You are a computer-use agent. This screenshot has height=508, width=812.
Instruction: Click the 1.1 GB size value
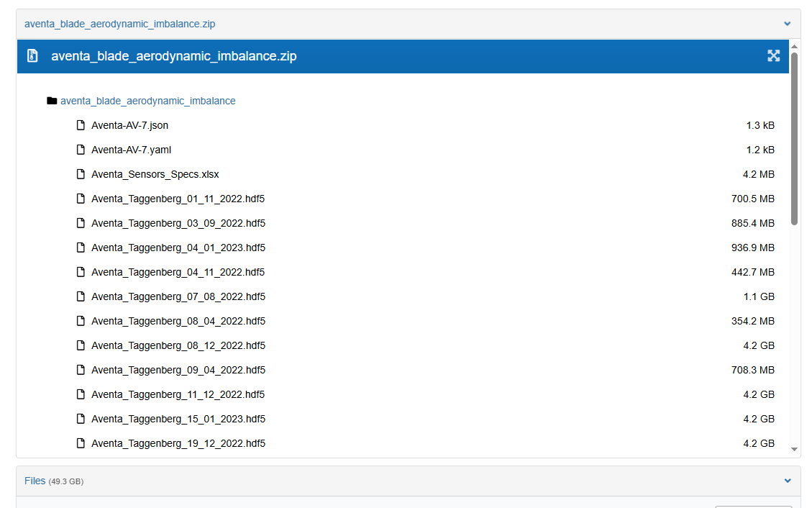[759, 296]
